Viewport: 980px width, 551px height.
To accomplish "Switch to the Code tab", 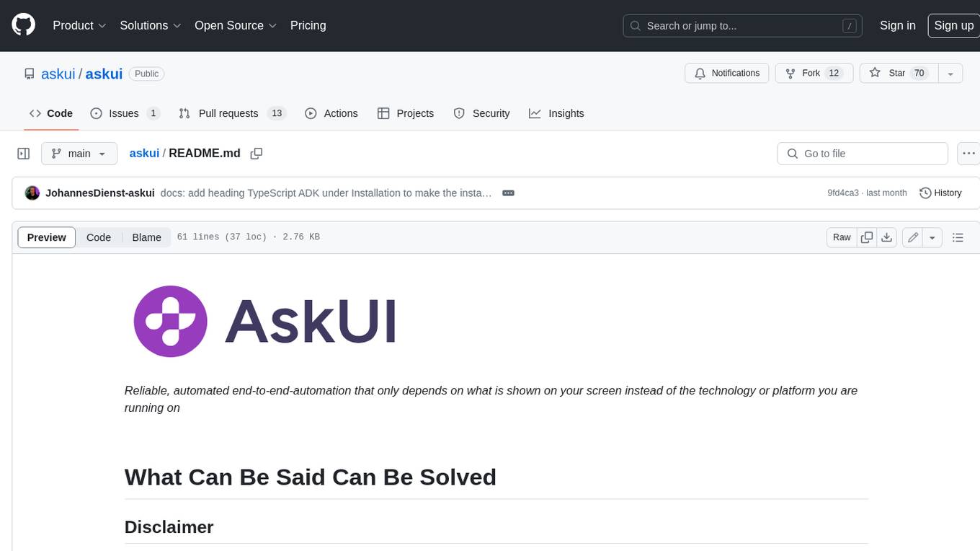I will point(51,113).
